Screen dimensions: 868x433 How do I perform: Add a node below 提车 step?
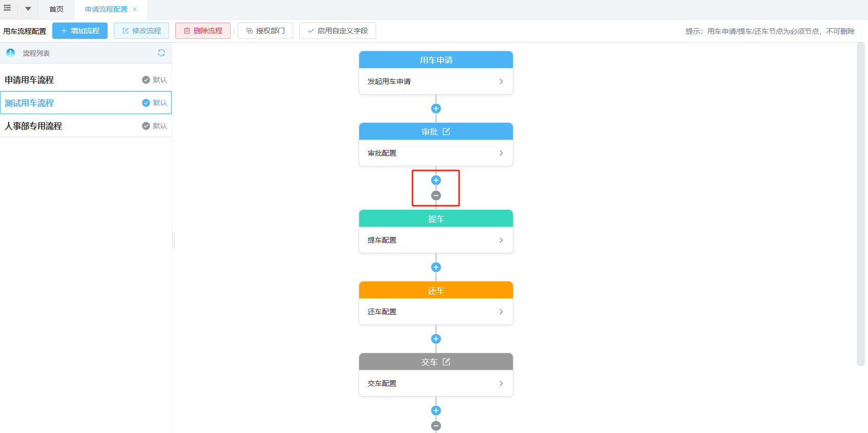point(436,267)
